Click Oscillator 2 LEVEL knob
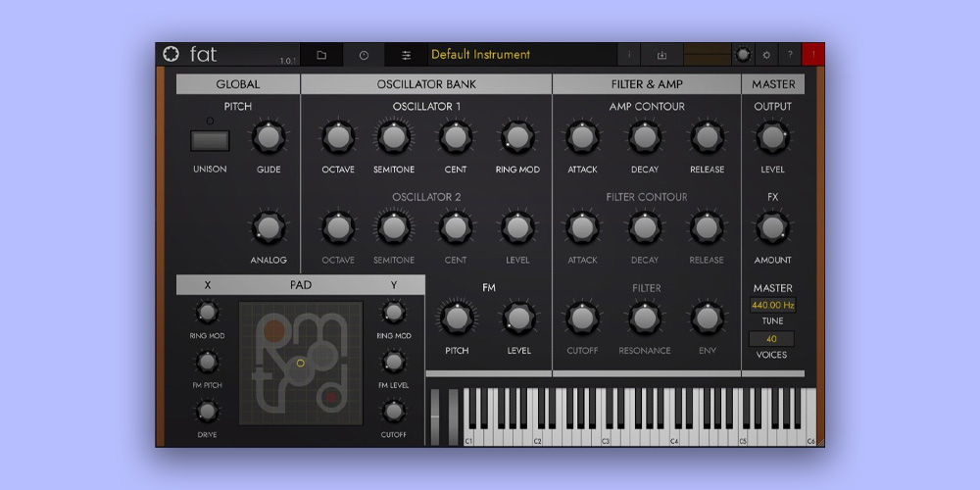The width and height of the screenshot is (980, 490). tap(517, 227)
